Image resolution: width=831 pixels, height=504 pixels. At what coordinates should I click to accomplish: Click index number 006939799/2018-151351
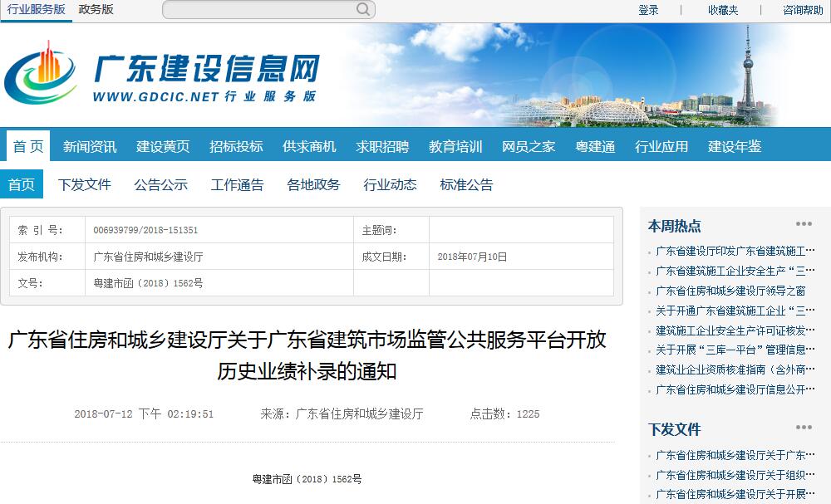pos(145,230)
